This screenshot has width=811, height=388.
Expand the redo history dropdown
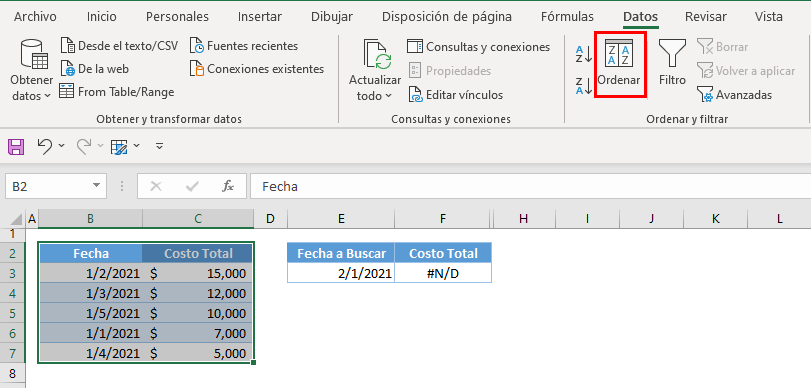pyautogui.click(x=100, y=146)
